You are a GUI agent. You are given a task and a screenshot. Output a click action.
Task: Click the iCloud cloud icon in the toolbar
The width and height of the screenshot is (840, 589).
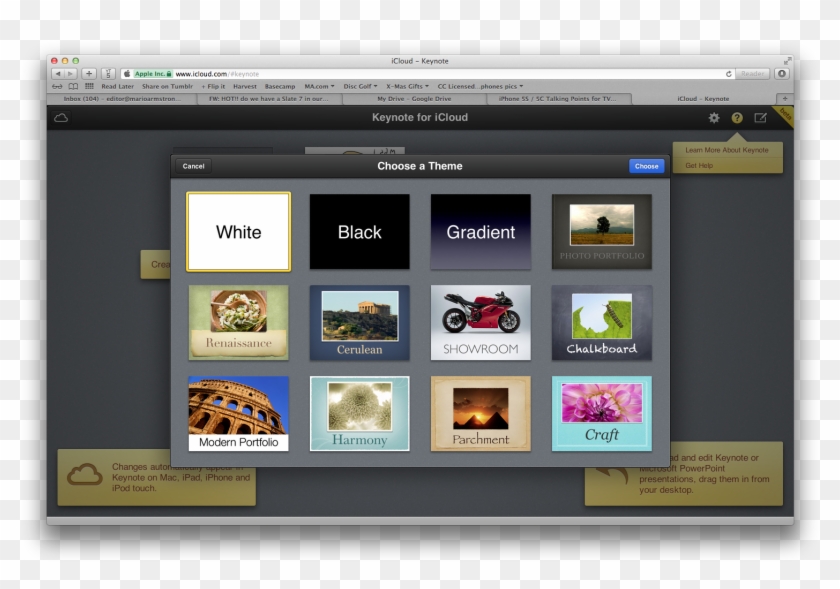point(61,117)
